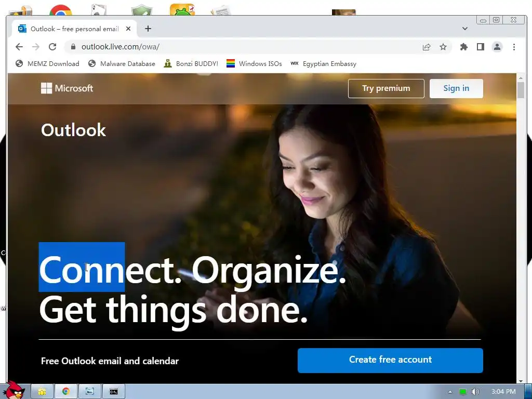Open the Windows ISOs bookmark
The width and height of the screenshot is (532, 399).
(x=254, y=64)
